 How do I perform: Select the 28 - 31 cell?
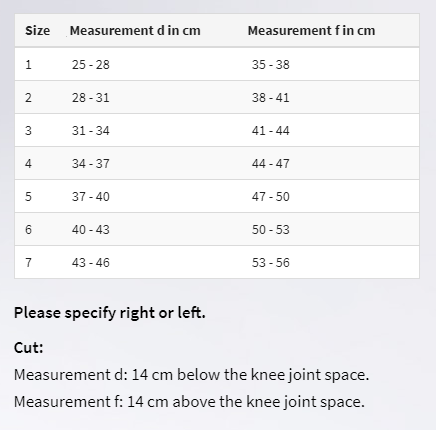91,98
